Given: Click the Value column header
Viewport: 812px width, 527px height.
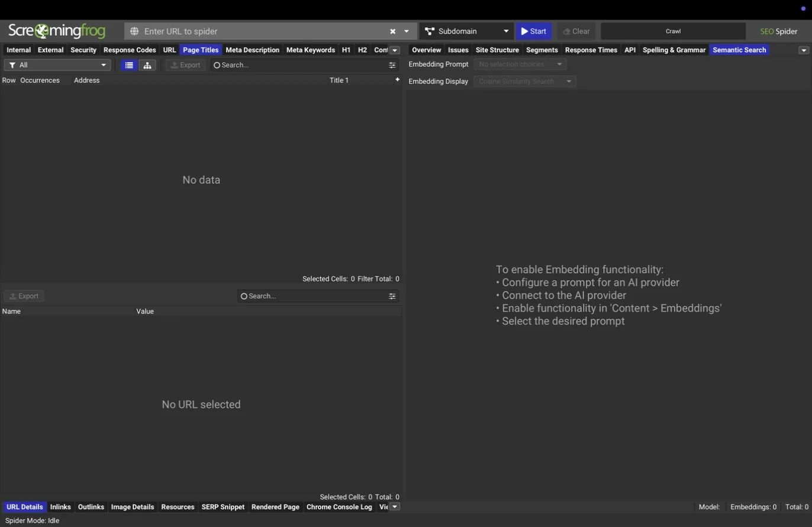Looking at the screenshot, I should coord(145,311).
